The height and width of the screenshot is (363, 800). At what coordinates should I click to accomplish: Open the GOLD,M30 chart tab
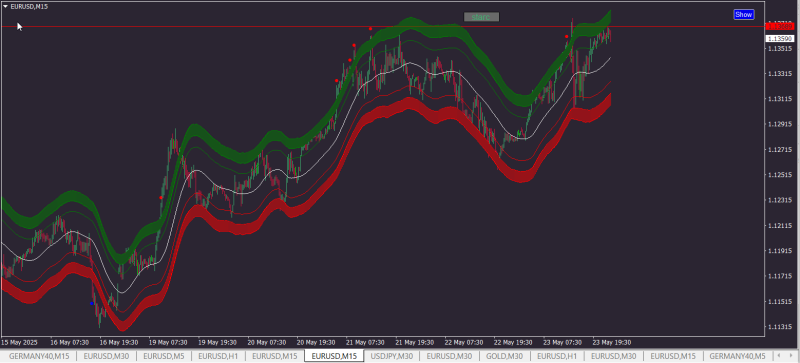click(x=505, y=356)
